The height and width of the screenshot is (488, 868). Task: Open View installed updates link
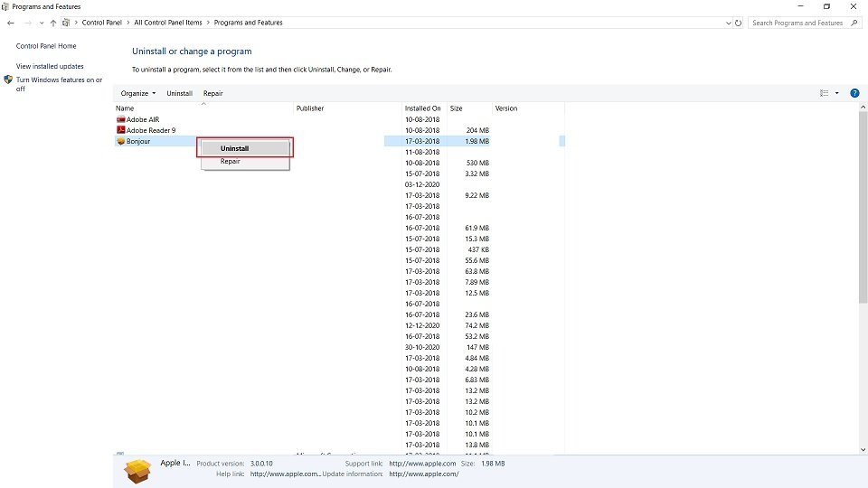50,66
